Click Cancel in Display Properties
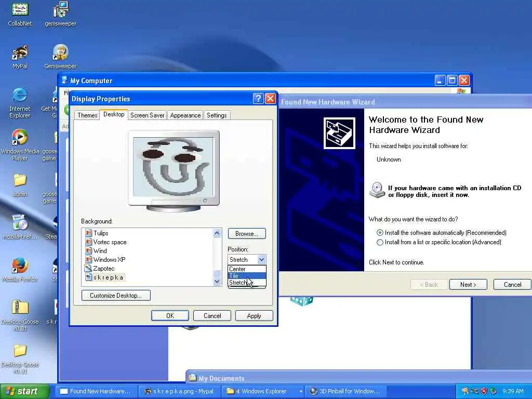The width and height of the screenshot is (532, 399). coord(212,316)
